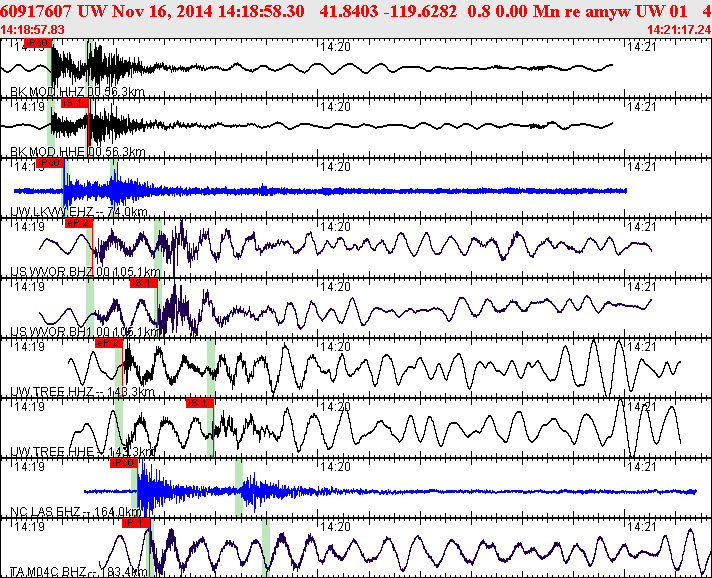Select the coordinates '41.8403 -119.6282' in header
Image resolution: width=712 pixels, height=578 pixels.
(x=388, y=11)
